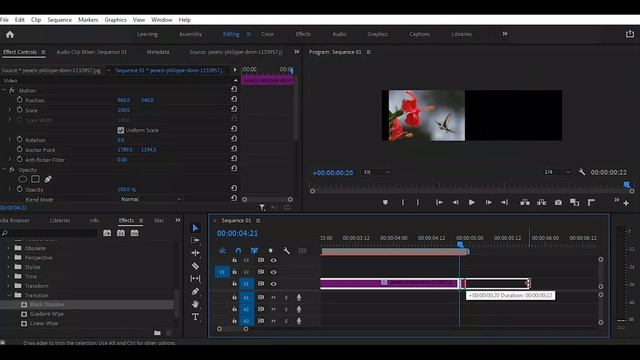
Task: Toggle animation stopwatch for Scale
Action: pyautogui.click(x=20, y=110)
